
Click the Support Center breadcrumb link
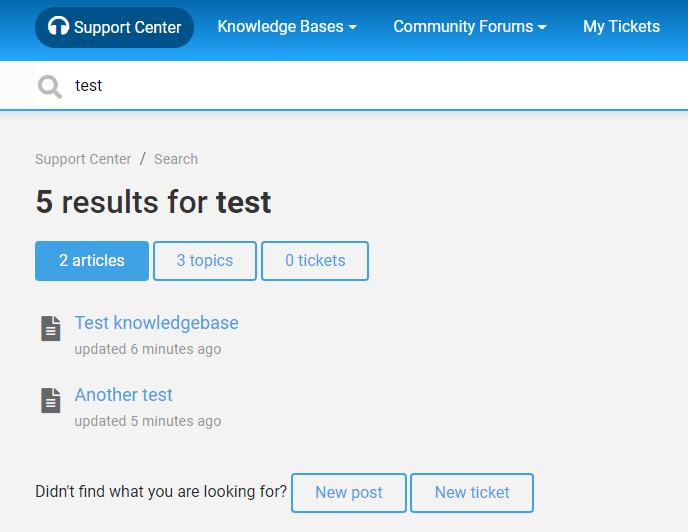tap(83, 159)
